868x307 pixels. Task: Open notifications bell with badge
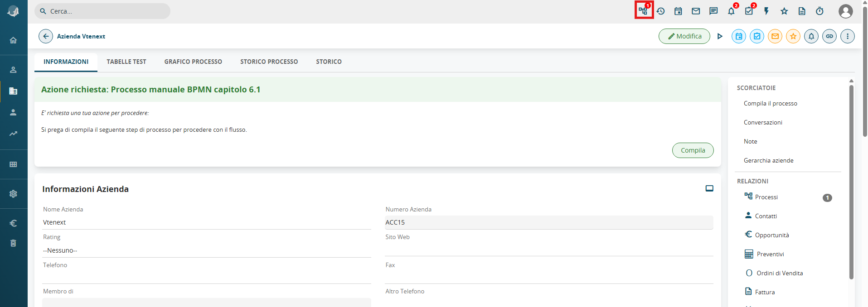coord(731,11)
